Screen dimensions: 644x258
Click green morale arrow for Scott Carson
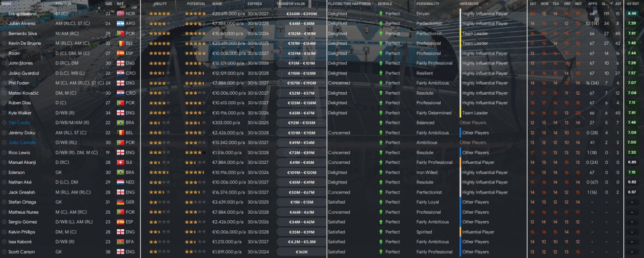(x=381, y=252)
